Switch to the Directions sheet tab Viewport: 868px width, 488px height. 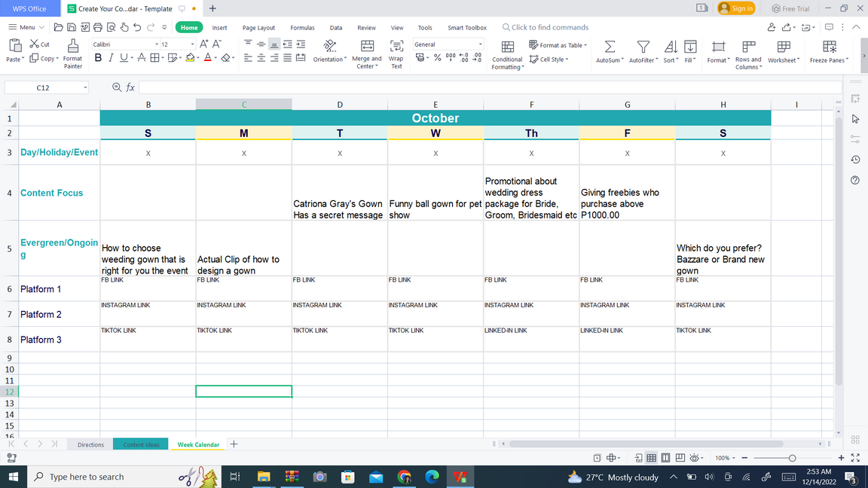[x=90, y=444]
